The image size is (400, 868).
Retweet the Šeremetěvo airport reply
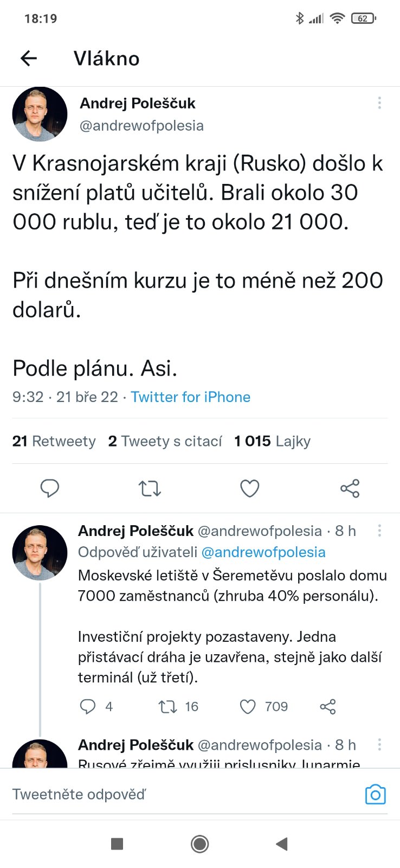tap(167, 706)
